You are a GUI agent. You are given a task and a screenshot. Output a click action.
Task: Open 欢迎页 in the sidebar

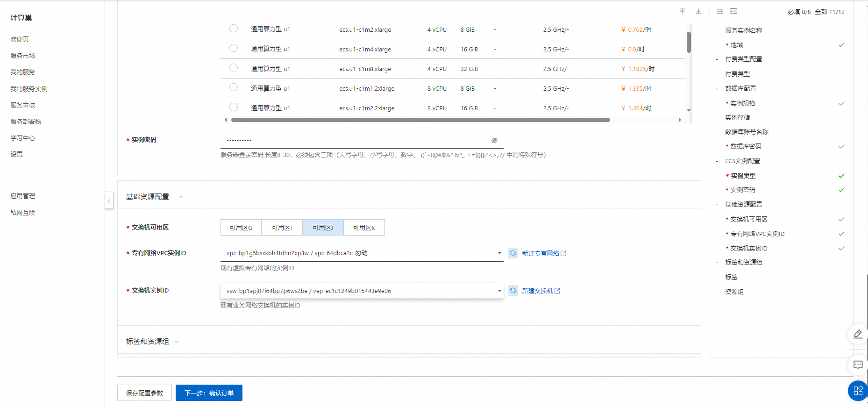20,39
